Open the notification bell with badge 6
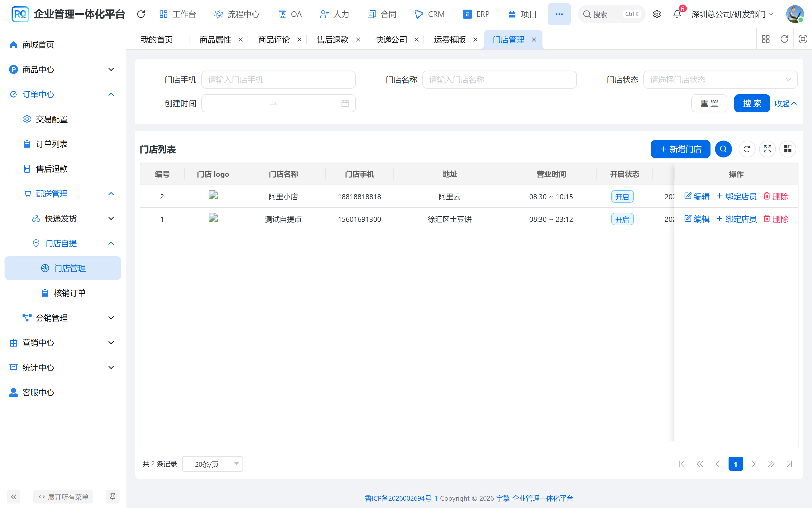The height and width of the screenshot is (508, 812). (677, 14)
